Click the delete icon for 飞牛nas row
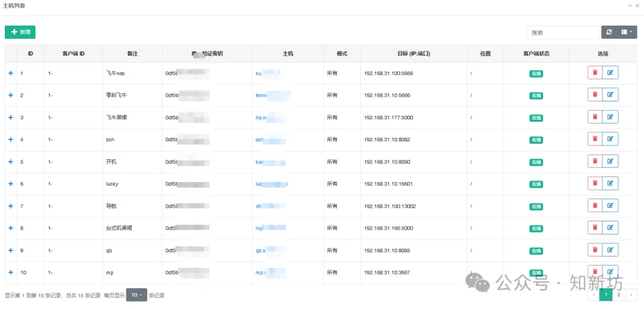Viewport: 644px width, 309px height. point(595,73)
